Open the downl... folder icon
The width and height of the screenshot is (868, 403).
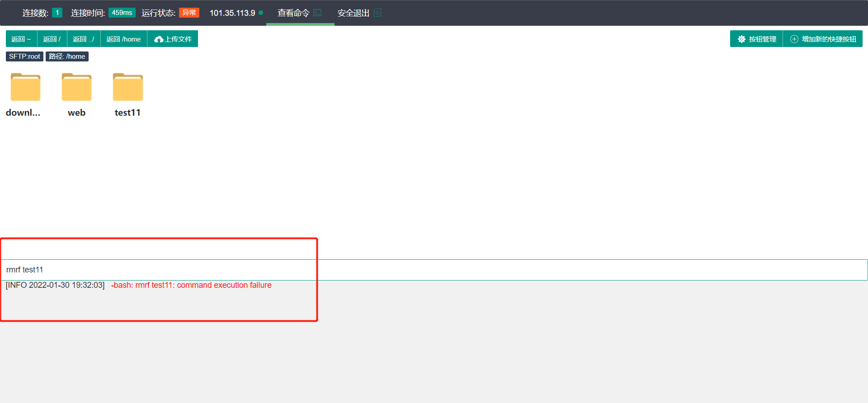[25, 87]
